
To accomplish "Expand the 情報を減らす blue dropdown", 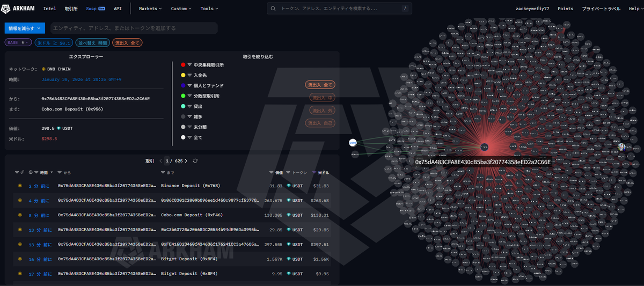I will tap(25, 28).
